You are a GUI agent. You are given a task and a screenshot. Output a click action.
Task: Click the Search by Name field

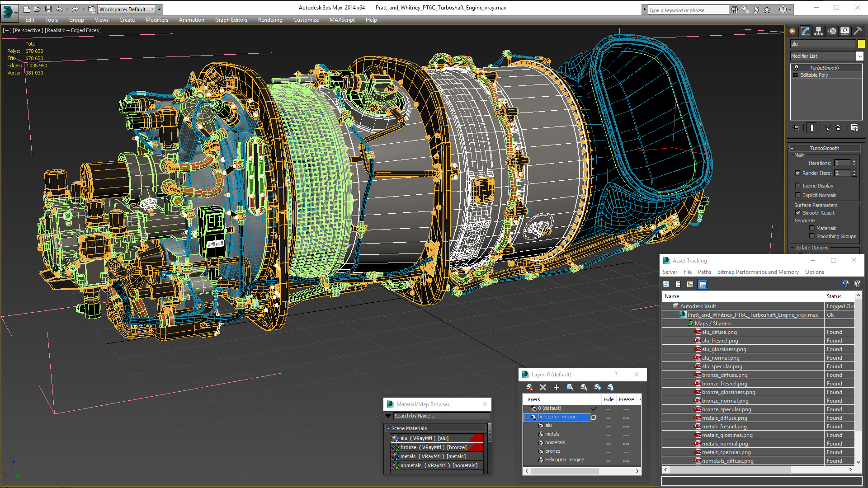pyautogui.click(x=441, y=416)
